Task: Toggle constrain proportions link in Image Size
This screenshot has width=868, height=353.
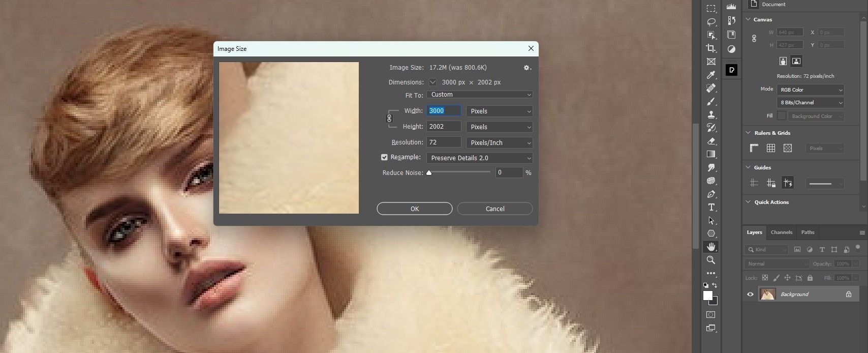Action: (x=389, y=119)
